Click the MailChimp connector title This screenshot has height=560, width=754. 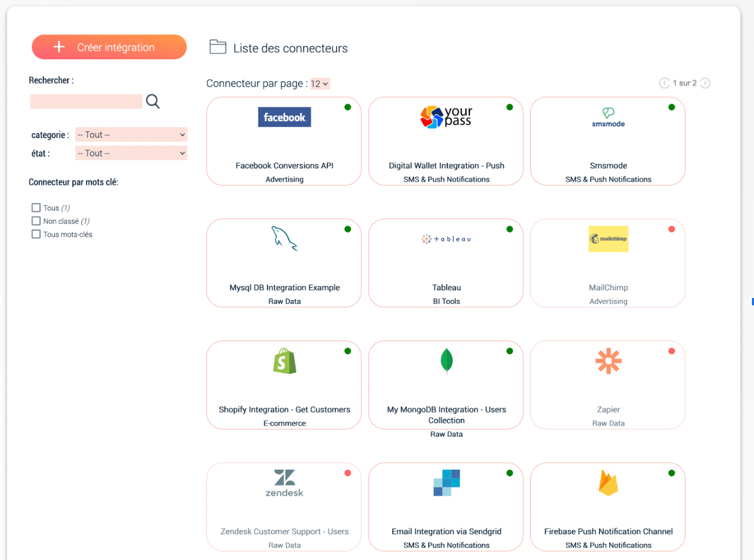coord(608,287)
